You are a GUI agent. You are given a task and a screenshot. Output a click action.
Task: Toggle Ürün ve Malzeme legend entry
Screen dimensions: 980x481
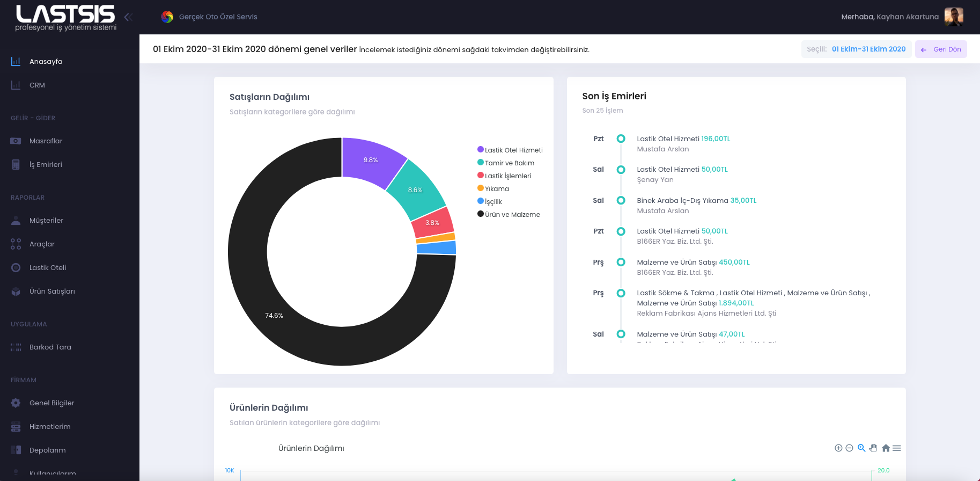point(509,214)
